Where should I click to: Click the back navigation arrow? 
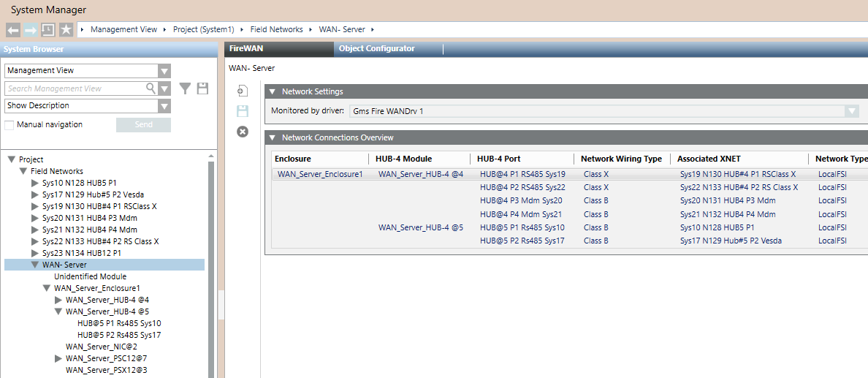tap(12, 29)
